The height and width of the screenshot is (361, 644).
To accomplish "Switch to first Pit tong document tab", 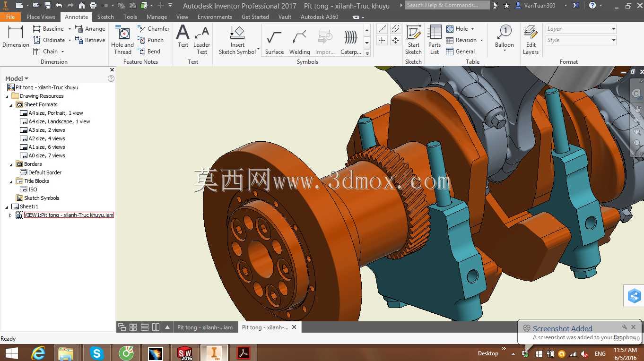I will click(x=205, y=327).
